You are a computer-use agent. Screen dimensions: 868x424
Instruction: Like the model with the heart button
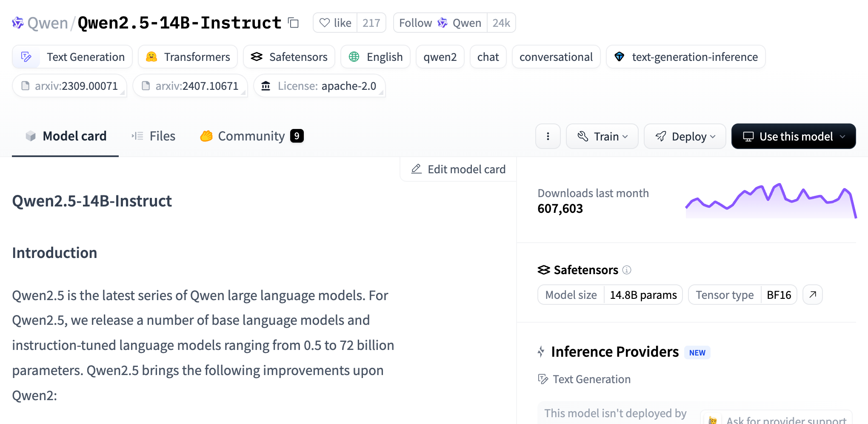coord(335,23)
